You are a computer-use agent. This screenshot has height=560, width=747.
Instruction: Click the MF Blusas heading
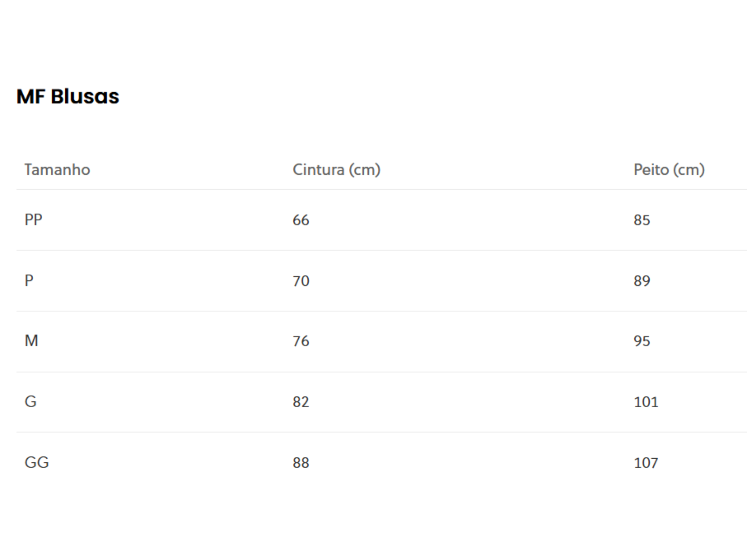tap(67, 97)
